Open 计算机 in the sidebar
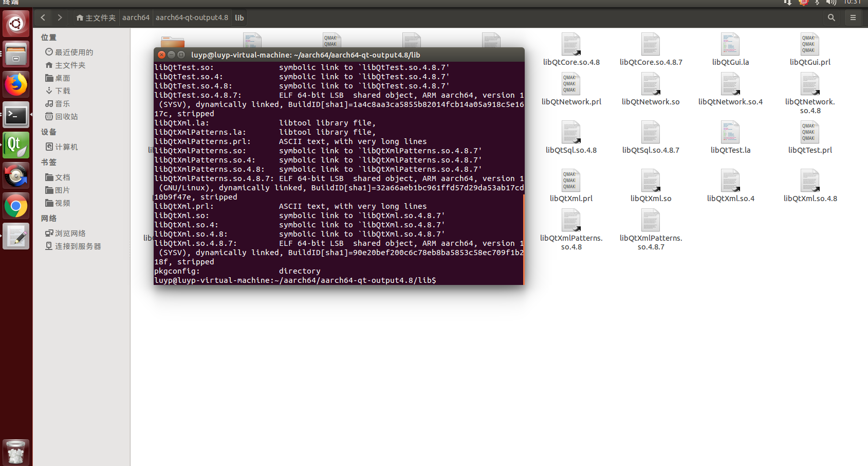Image resolution: width=868 pixels, height=466 pixels. pos(62,147)
